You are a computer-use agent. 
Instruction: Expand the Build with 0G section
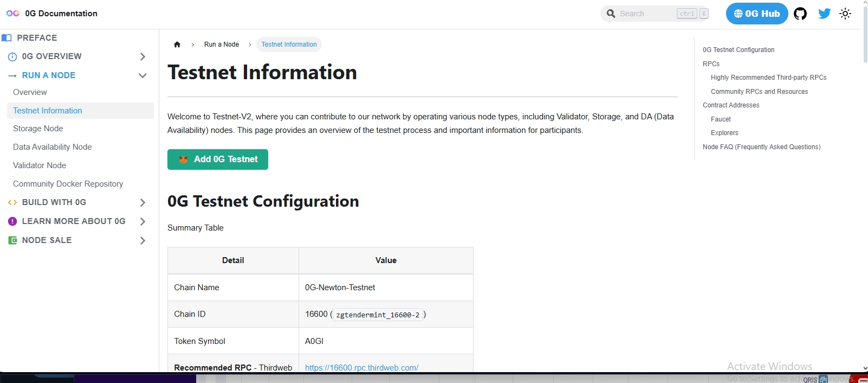click(142, 202)
